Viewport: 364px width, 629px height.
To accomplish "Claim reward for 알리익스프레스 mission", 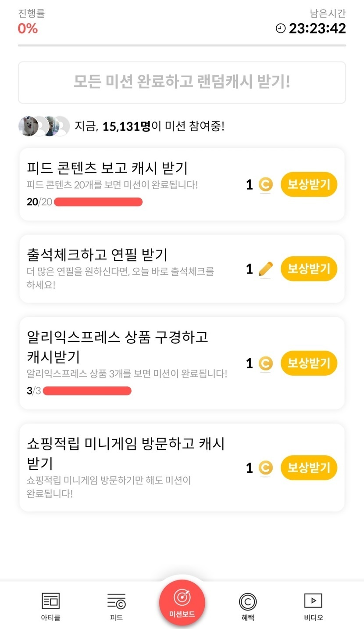I will coord(309,363).
